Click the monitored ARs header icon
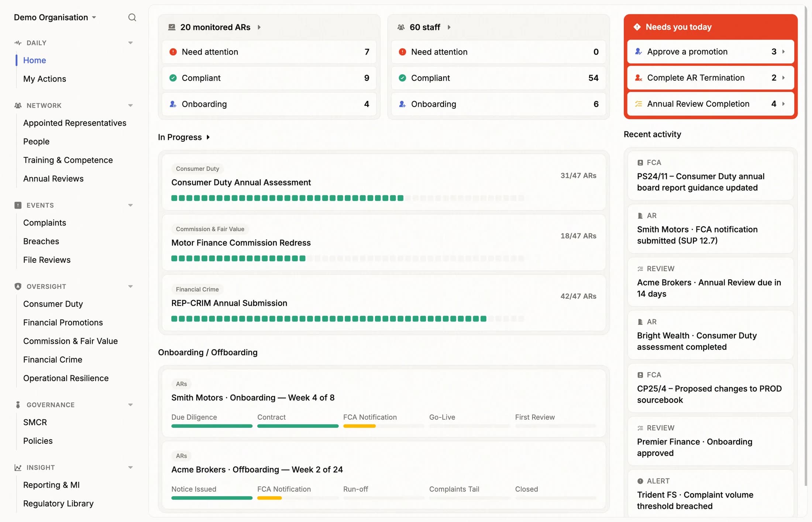 point(172,27)
